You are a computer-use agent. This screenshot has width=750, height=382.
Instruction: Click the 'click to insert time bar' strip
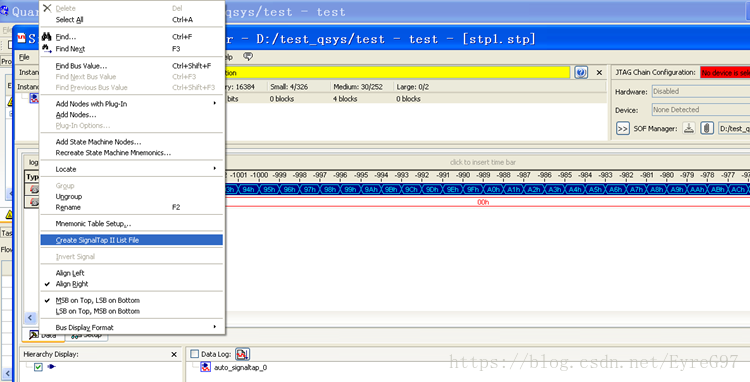(x=483, y=162)
